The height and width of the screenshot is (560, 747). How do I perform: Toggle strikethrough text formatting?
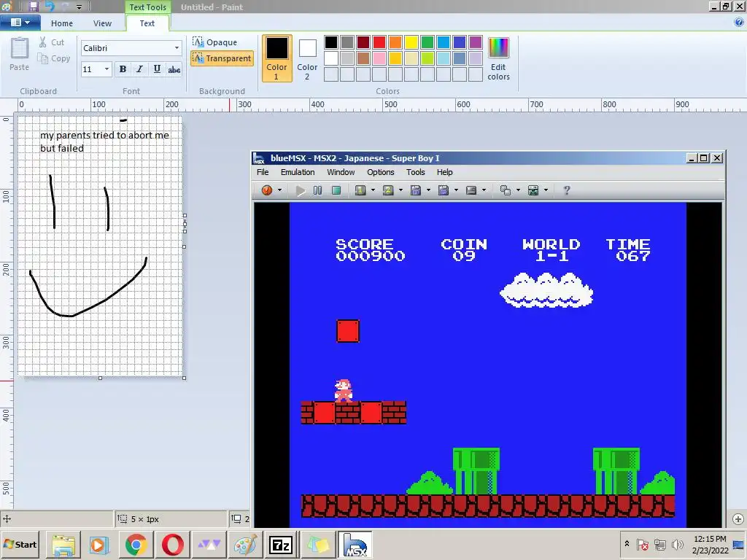[x=174, y=69]
